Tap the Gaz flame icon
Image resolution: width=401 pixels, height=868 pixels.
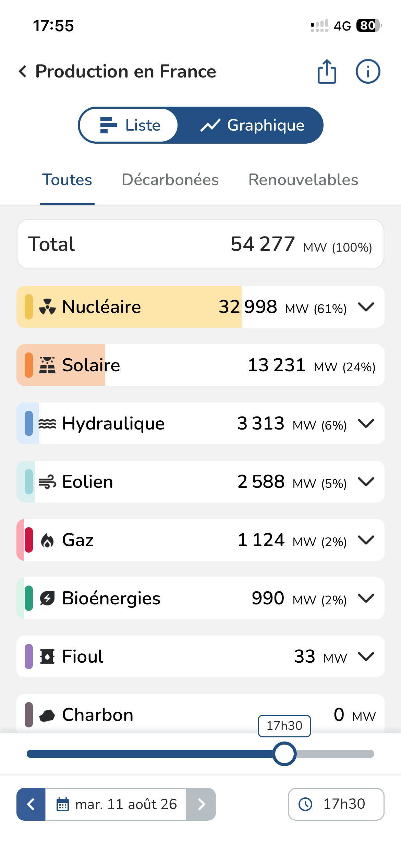47,540
